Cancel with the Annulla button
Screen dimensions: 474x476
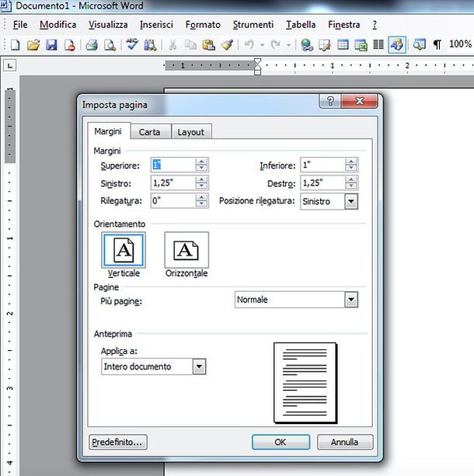click(344, 442)
